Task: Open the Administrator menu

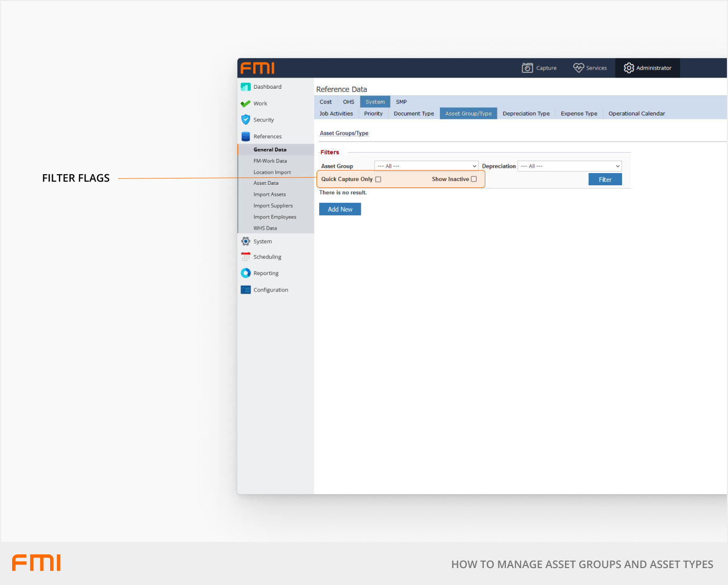Action: pos(647,68)
